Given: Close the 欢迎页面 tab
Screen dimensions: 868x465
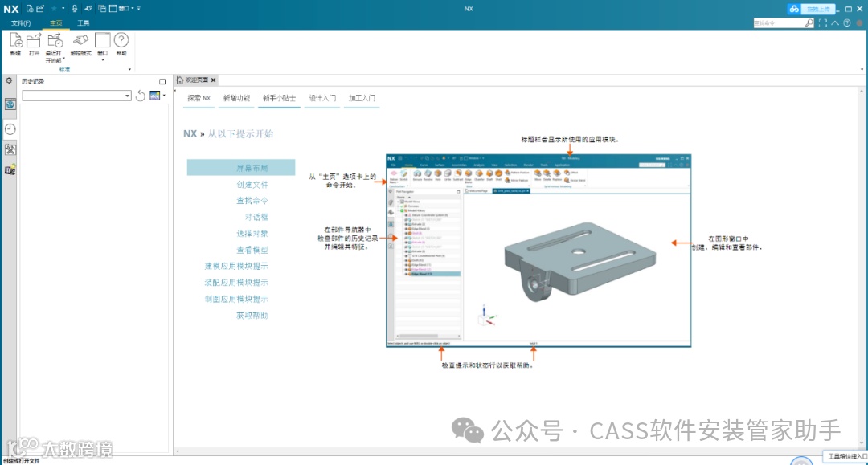Looking at the screenshot, I should (x=213, y=80).
